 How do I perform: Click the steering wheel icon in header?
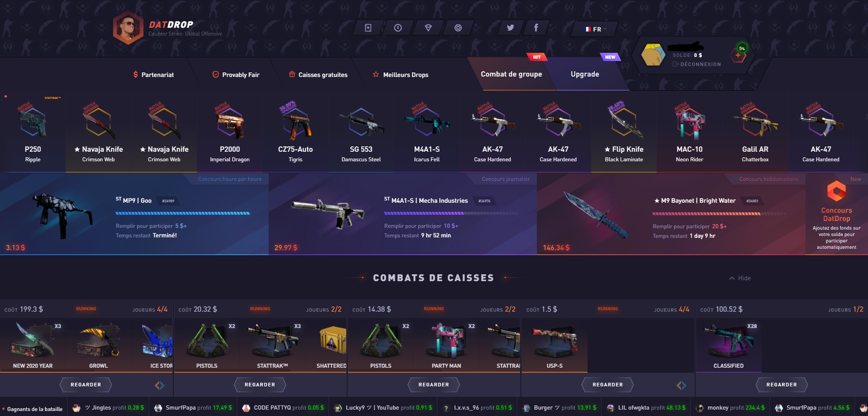pos(458,28)
